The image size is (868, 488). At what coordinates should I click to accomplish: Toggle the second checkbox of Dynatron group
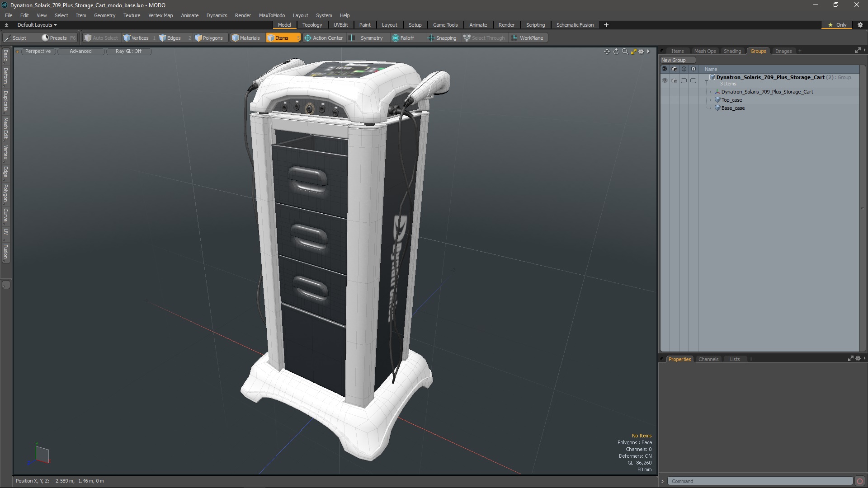693,80
